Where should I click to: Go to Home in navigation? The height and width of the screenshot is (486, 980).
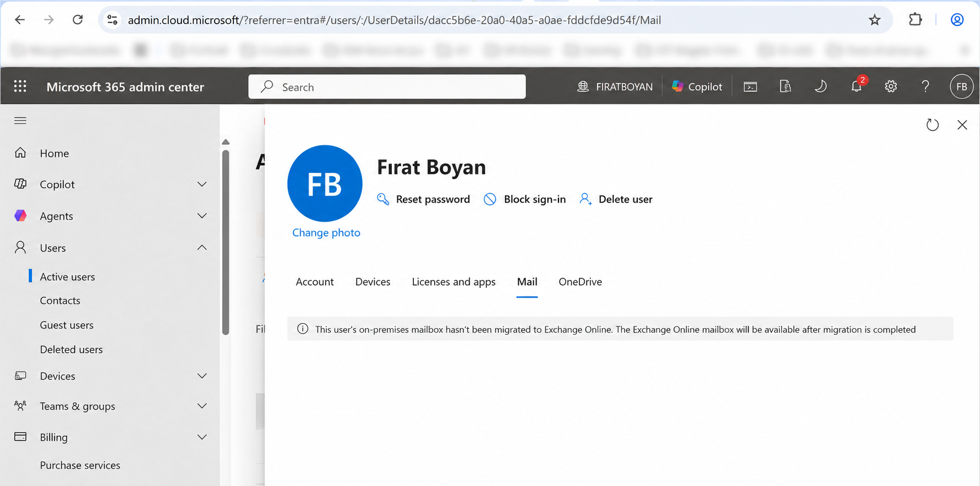click(x=54, y=154)
